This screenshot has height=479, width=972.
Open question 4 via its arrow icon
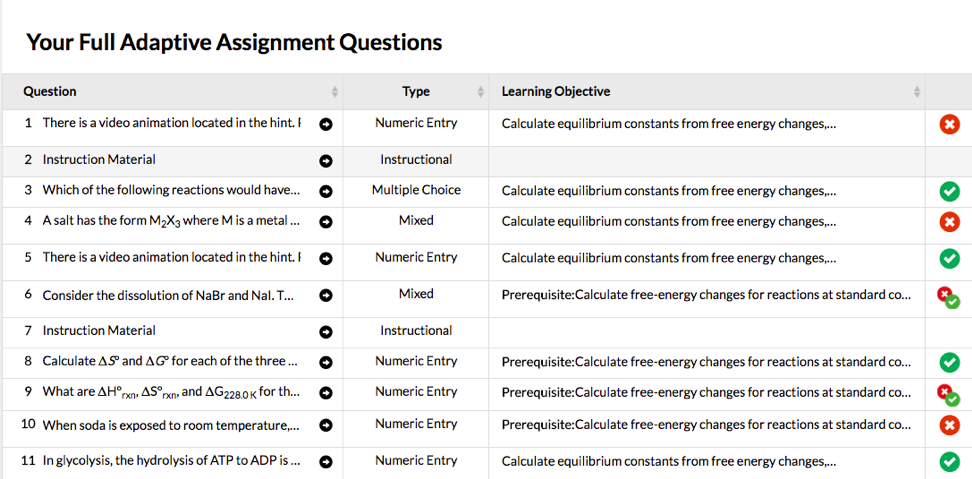[325, 221]
